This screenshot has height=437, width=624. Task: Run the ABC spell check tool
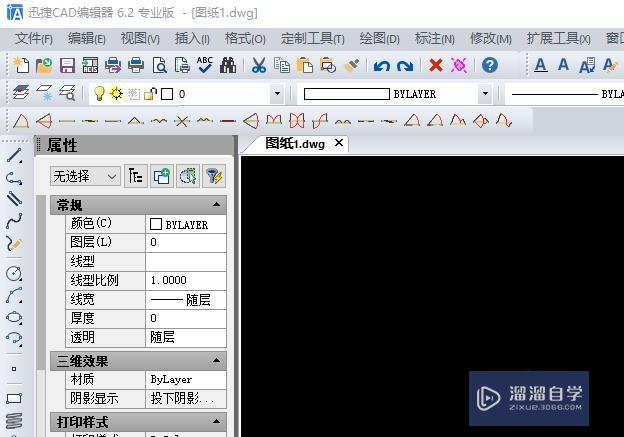(x=205, y=64)
